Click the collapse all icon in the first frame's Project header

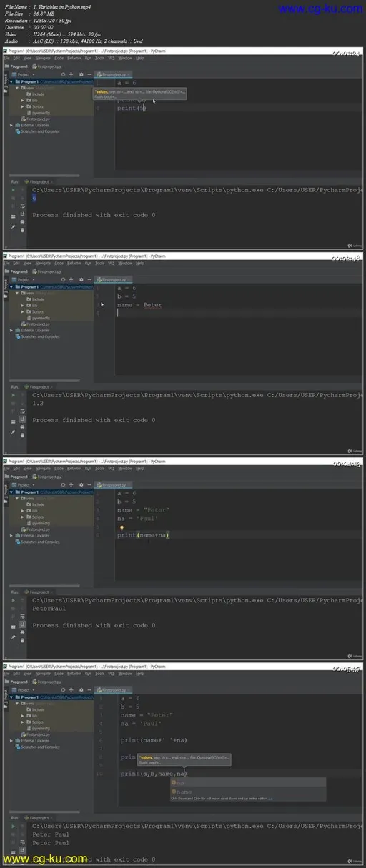point(71,74)
